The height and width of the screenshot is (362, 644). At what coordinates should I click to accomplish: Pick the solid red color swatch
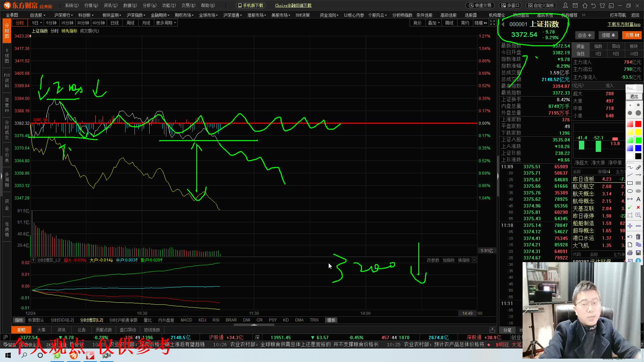point(638,124)
